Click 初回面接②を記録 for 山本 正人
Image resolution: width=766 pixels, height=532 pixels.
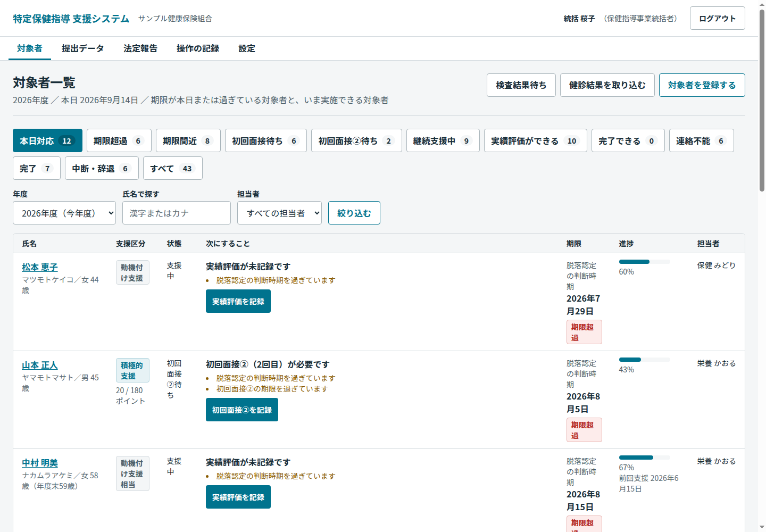242,410
